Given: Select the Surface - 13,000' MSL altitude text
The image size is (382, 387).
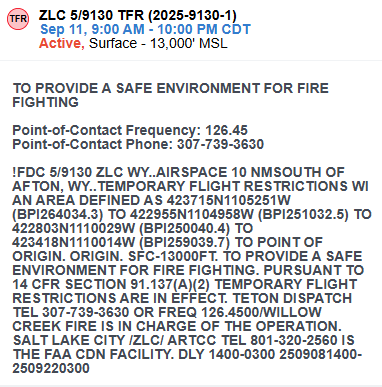Looking at the screenshot, I should click(158, 43).
